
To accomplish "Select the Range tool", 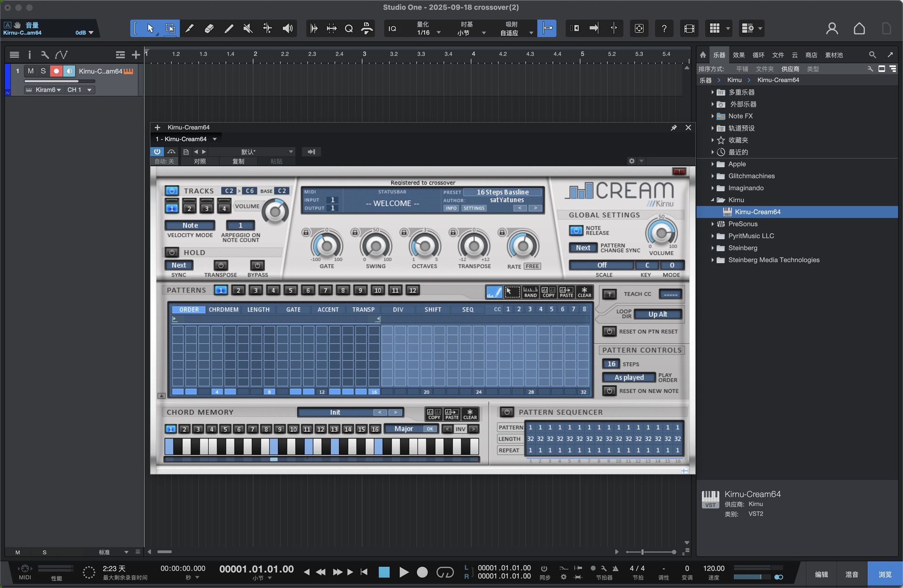I will coord(170,29).
